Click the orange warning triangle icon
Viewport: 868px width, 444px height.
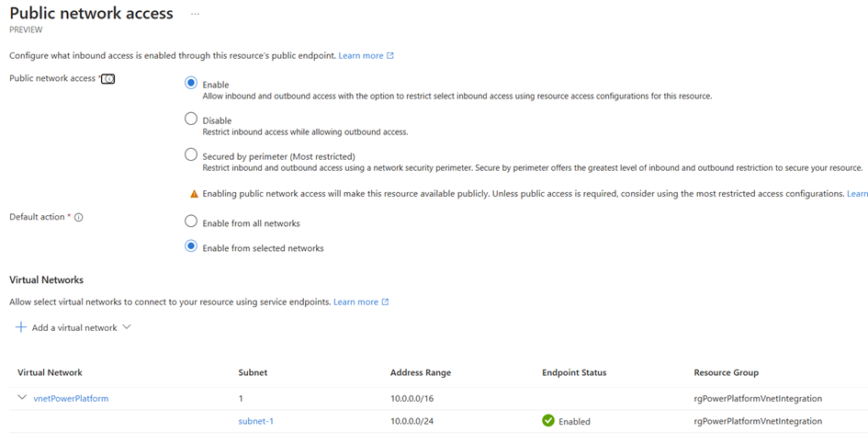(194, 194)
